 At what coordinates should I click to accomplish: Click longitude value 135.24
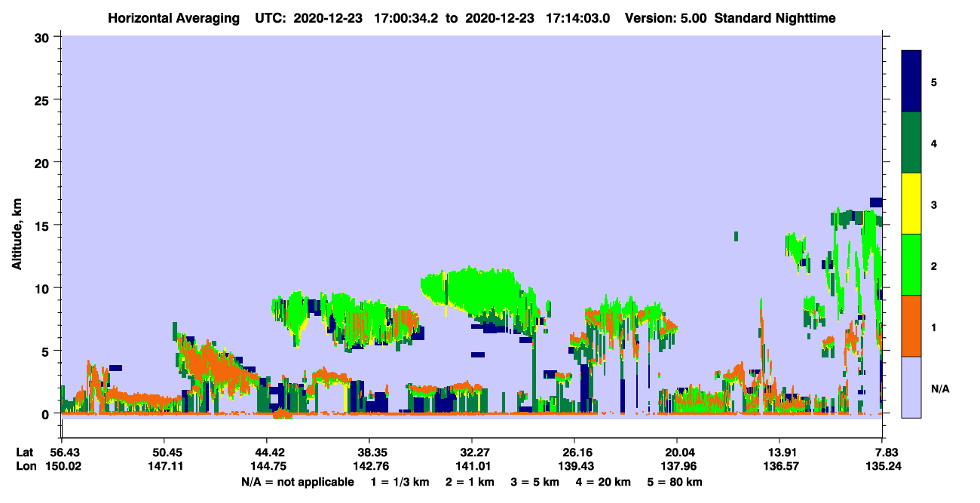[x=884, y=466]
